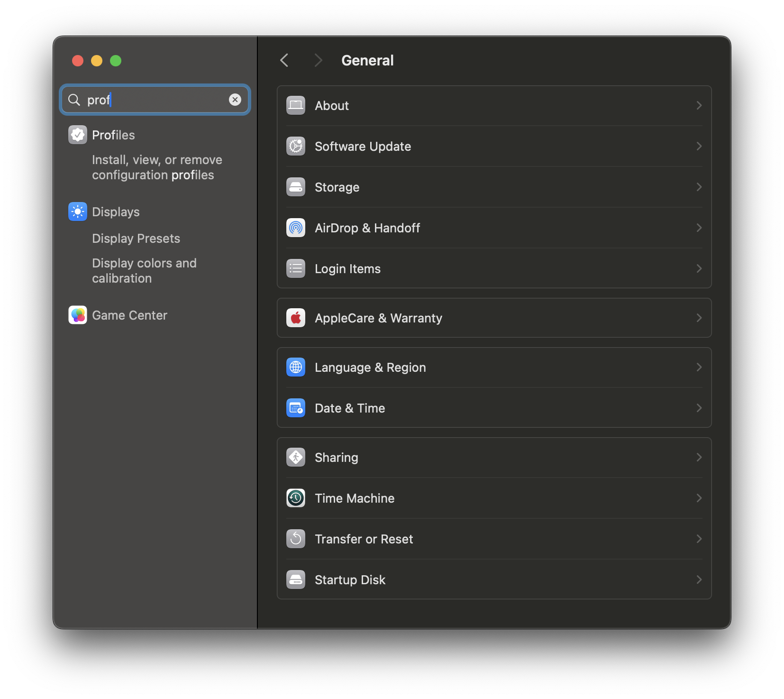Image resolution: width=784 pixels, height=699 pixels.
Task: Click the AirDrop & Handoff icon
Action: click(296, 228)
